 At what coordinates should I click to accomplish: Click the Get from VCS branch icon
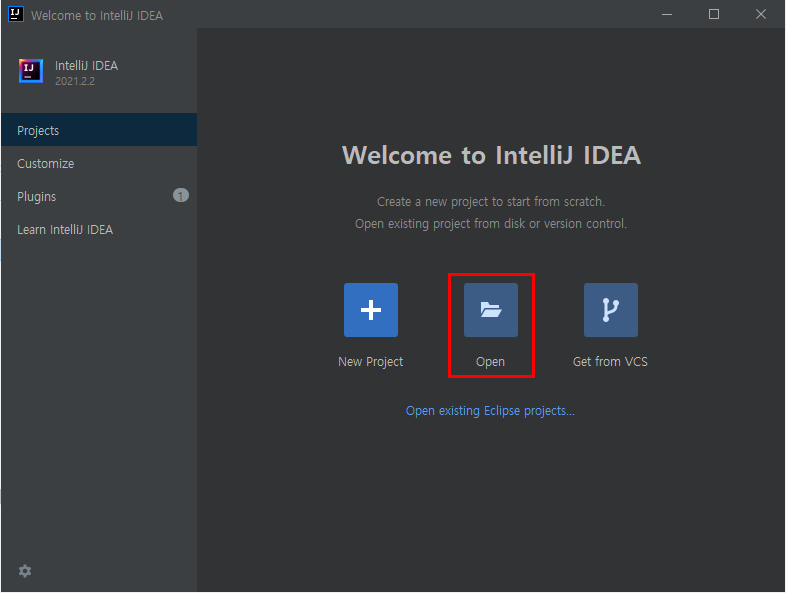[x=611, y=310]
